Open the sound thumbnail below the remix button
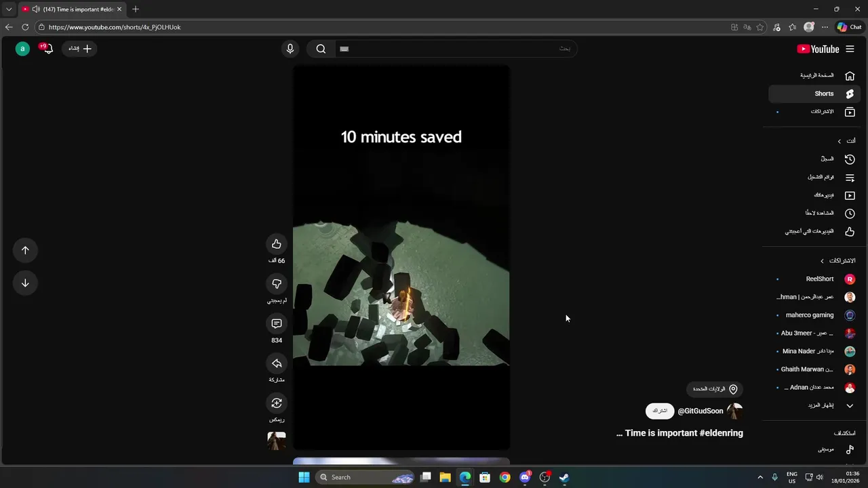Image resolution: width=868 pixels, height=488 pixels. pyautogui.click(x=276, y=441)
